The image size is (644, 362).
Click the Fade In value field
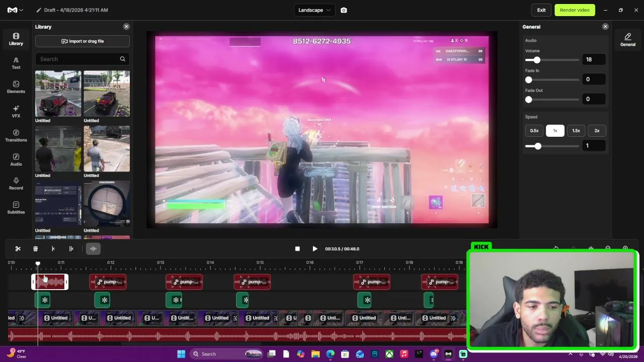[593, 79]
